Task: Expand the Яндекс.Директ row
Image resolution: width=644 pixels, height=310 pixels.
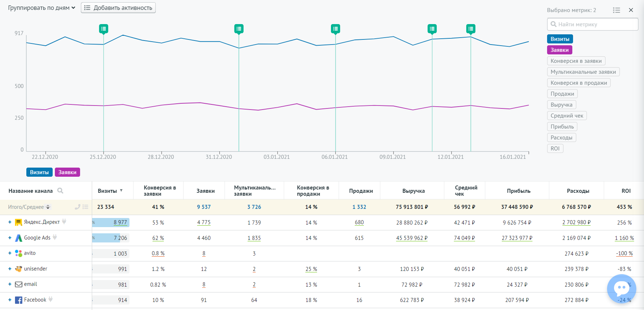Action: pos(10,222)
